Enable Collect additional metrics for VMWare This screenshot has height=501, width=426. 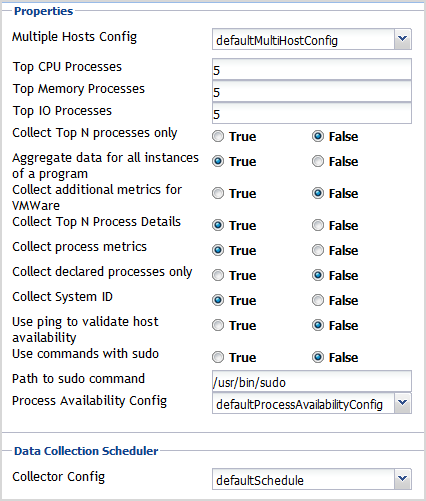[218, 193]
